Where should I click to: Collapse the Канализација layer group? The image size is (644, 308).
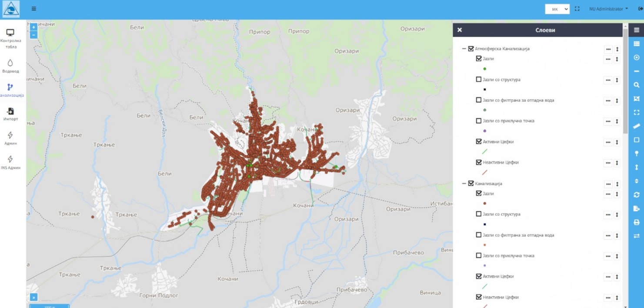tap(464, 184)
